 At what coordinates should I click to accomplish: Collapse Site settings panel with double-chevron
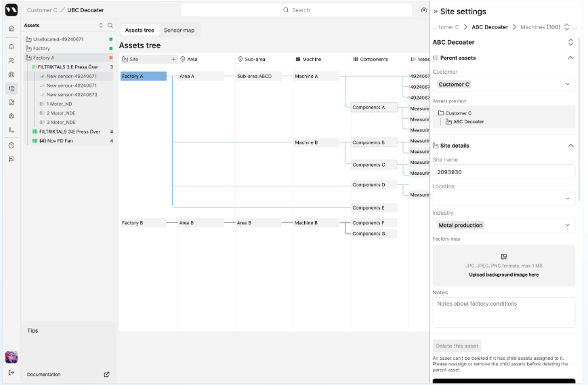(x=436, y=12)
